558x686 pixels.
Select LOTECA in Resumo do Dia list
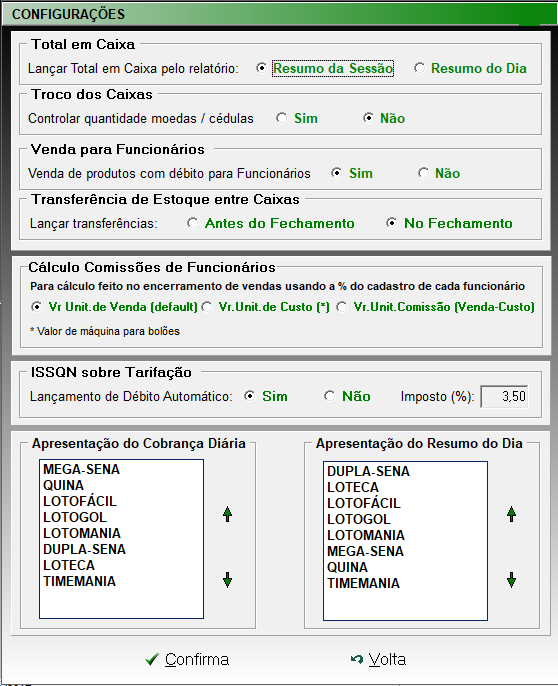pos(405,487)
